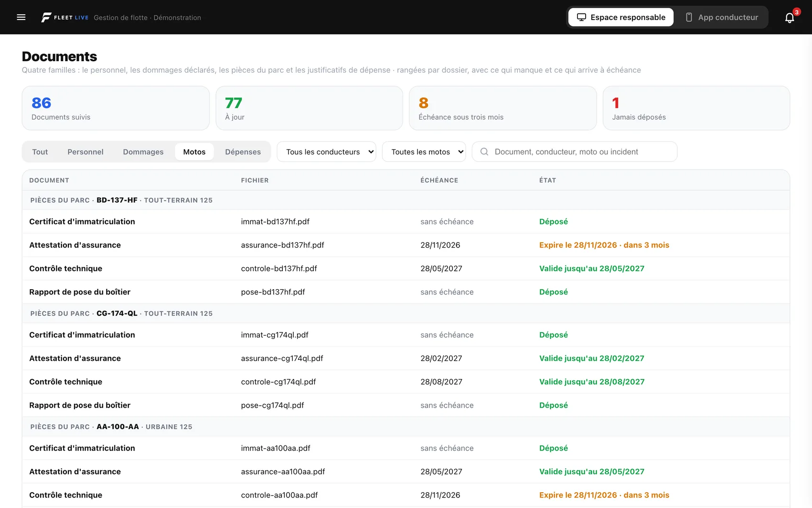Select the Tout tab

coord(40,151)
